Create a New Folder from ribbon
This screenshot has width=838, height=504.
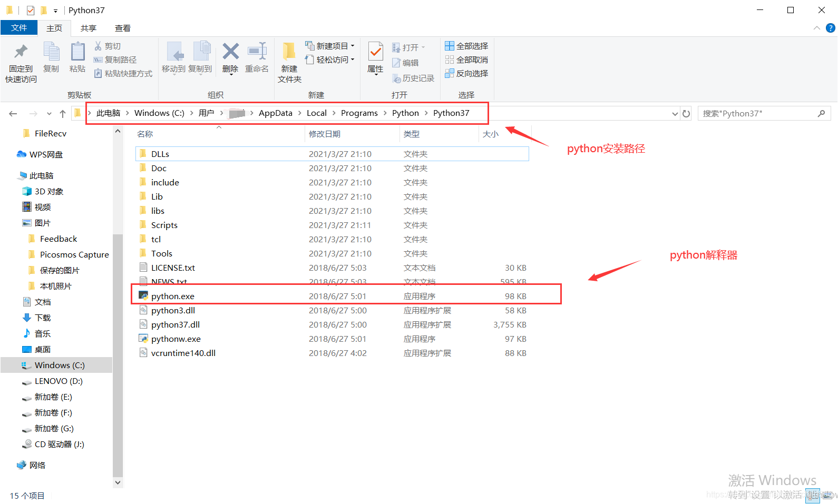coord(289,62)
